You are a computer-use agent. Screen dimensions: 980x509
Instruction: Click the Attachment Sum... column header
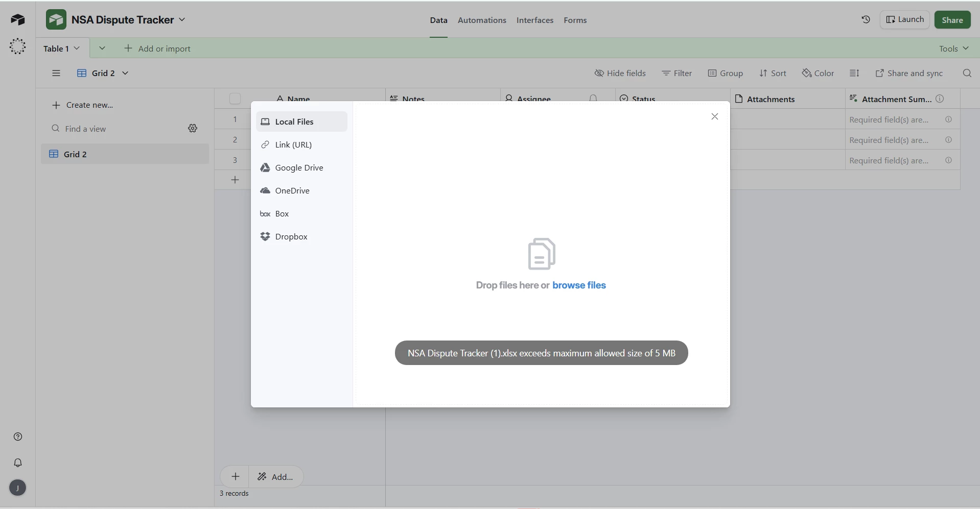coord(902,99)
